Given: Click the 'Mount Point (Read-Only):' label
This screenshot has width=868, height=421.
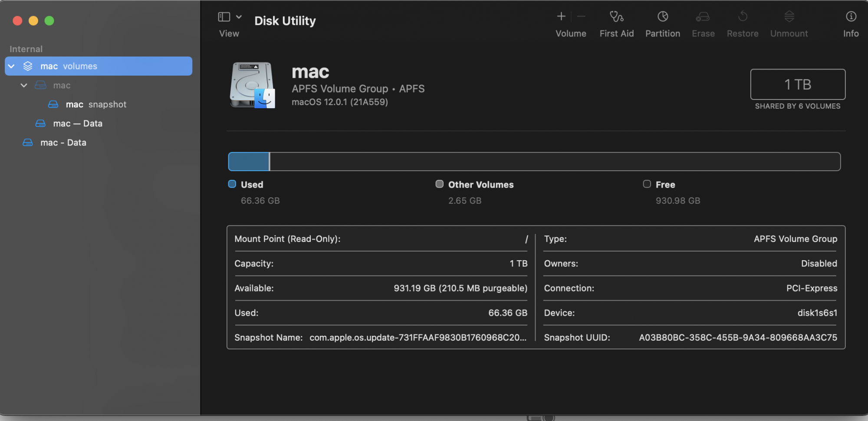Looking at the screenshot, I should click(287, 239).
